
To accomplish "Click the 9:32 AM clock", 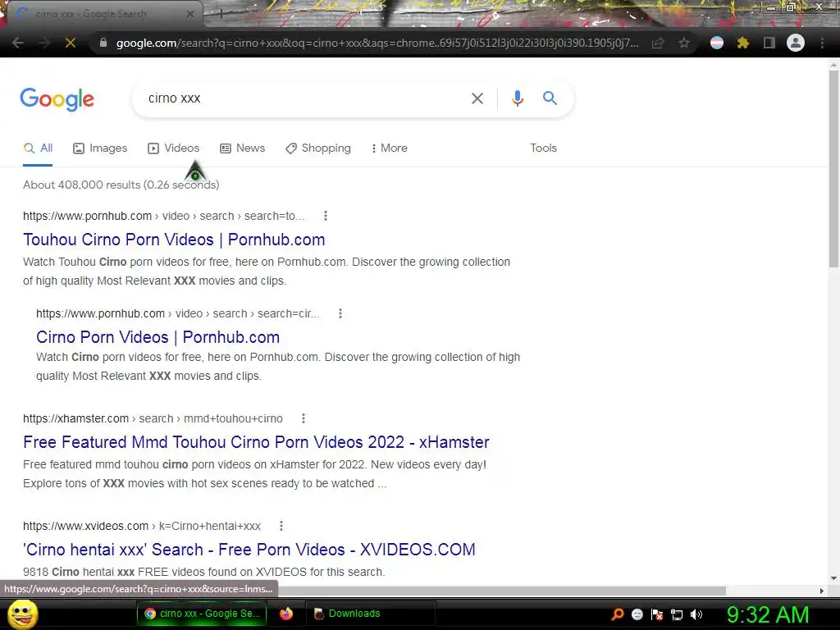I will click(768, 615).
